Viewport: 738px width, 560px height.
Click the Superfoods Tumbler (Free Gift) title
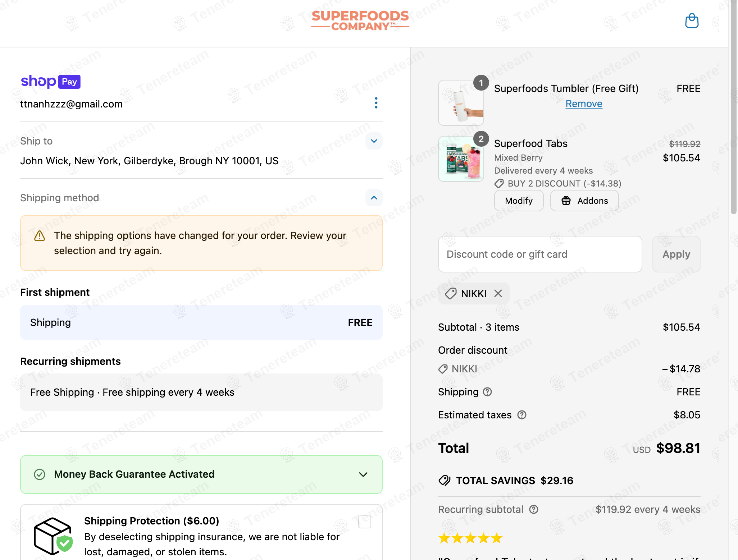pyautogui.click(x=566, y=88)
